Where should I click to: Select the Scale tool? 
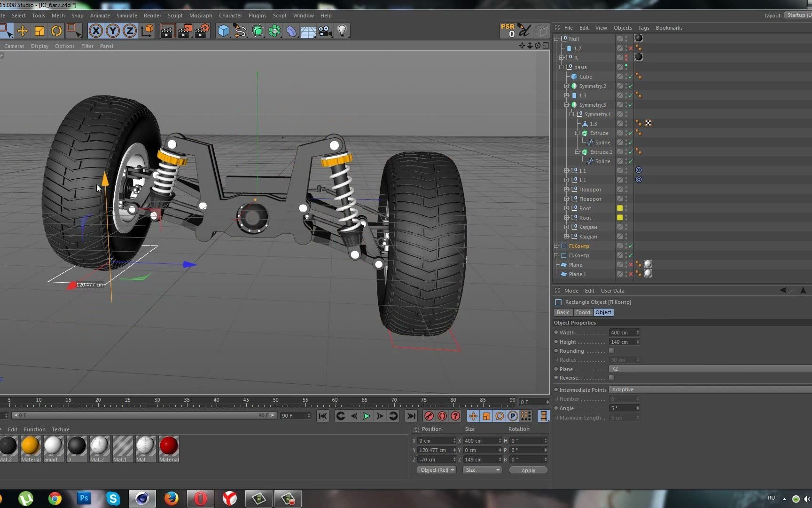click(39, 31)
